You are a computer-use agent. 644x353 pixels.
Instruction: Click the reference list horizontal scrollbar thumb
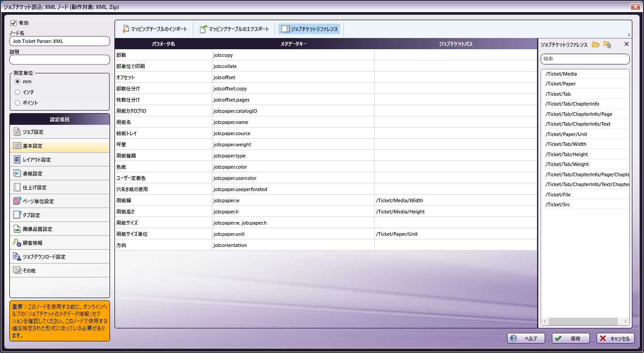583,321
